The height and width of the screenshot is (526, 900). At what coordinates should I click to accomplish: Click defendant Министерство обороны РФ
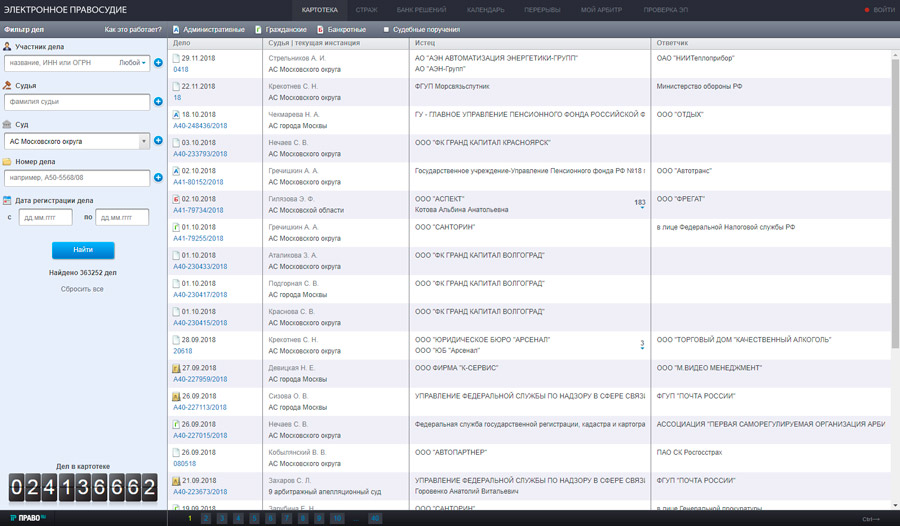pyautogui.click(x=699, y=86)
